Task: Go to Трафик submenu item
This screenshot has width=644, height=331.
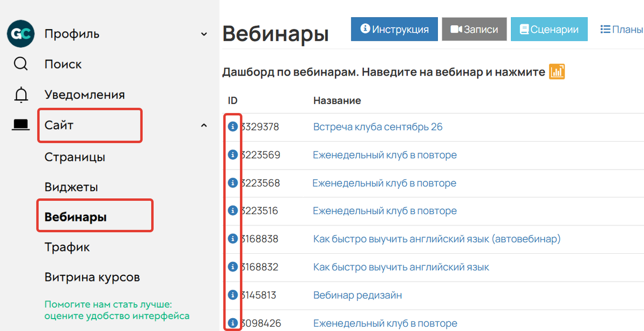Action: pos(67,247)
